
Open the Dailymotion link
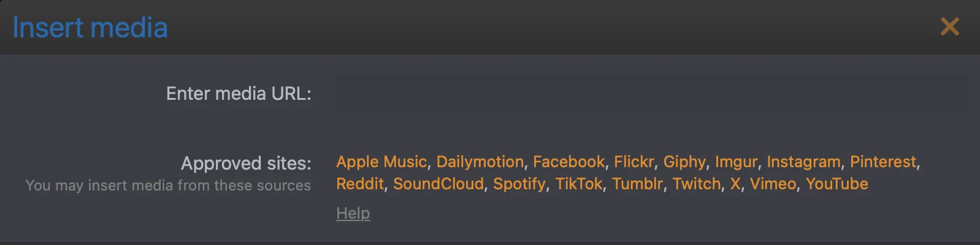tap(480, 162)
